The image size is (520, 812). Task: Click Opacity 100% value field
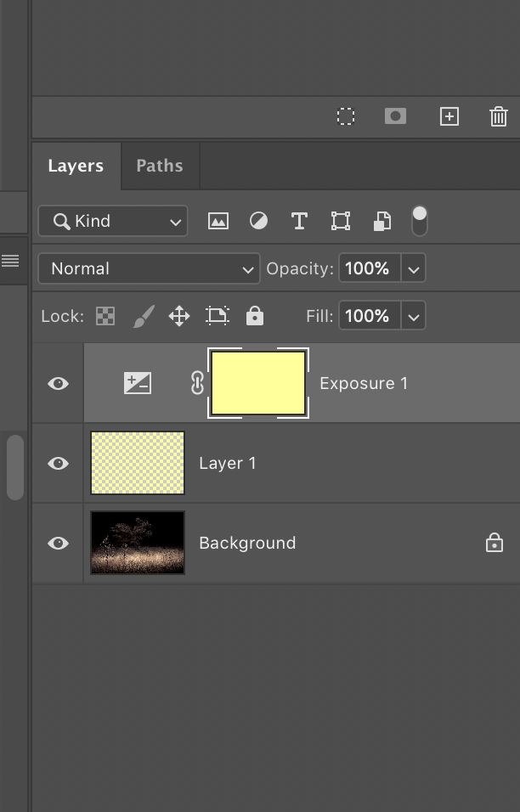click(x=370, y=268)
